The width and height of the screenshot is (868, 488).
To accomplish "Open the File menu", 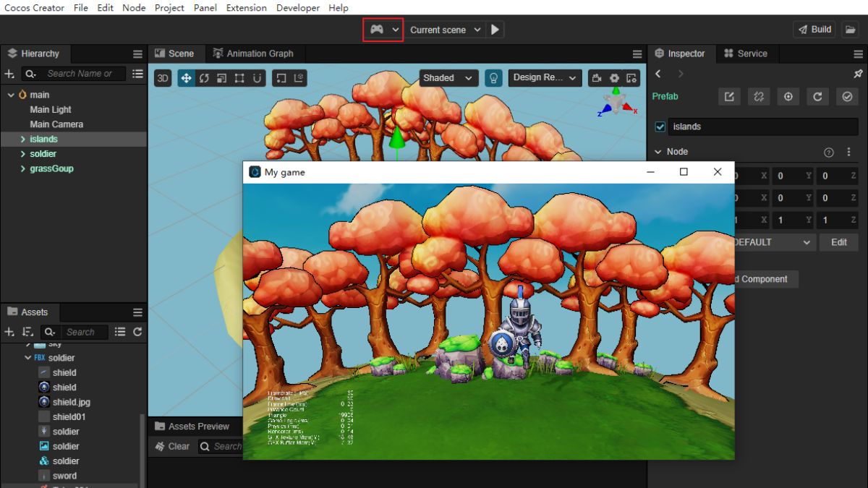I will tap(81, 8).
